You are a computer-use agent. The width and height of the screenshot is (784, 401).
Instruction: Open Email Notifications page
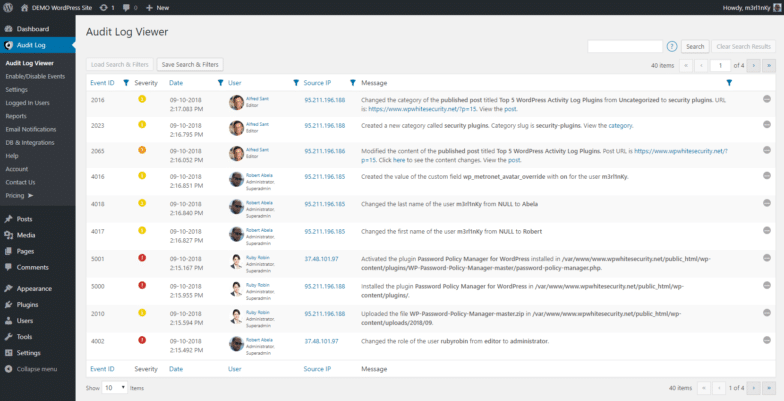coord(31,129)
